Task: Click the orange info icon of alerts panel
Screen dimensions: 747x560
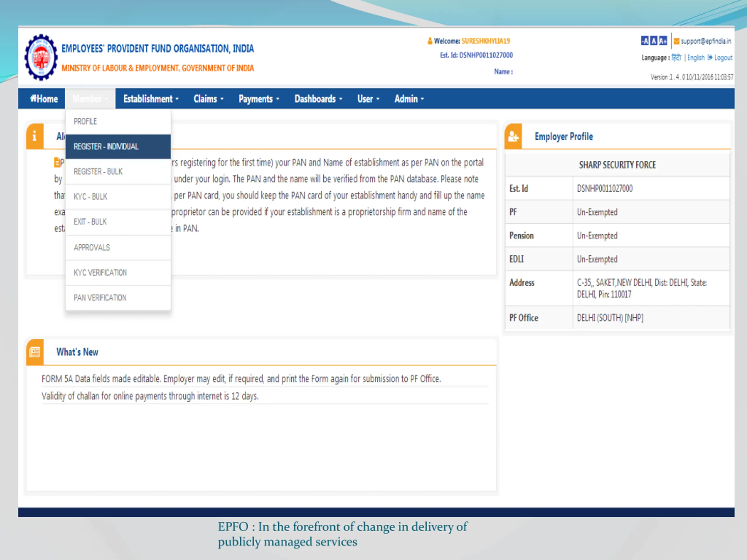Action: pyautogui.click(x=35, y=136)
